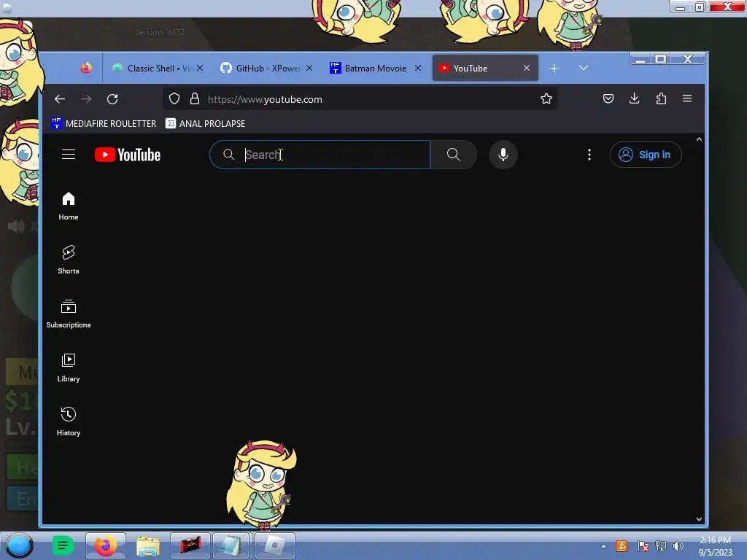The width and height of the screenshot is (747, 560).
Task: Close the GitHub tab
Action: [x=309, y=68]
